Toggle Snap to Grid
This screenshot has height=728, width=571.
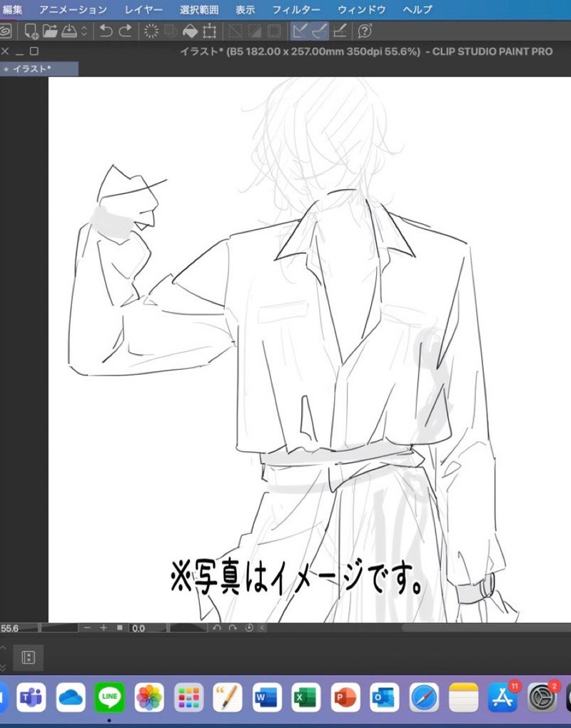tap(340, 31)
